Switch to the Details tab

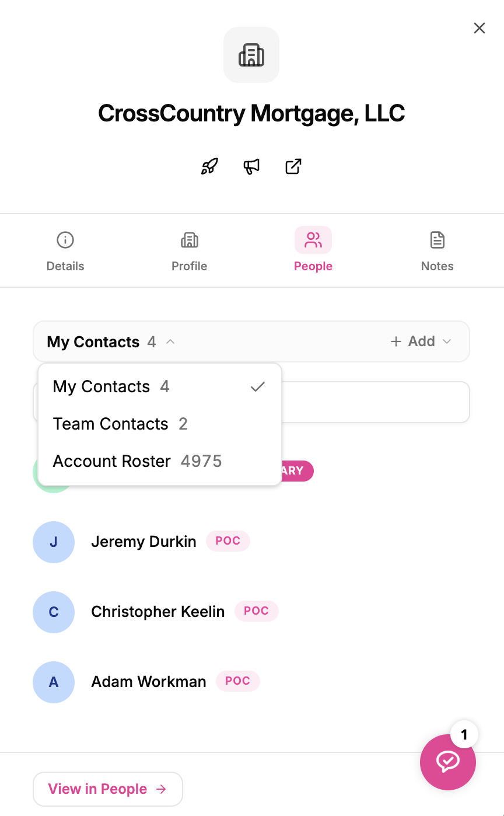[65, 251]
